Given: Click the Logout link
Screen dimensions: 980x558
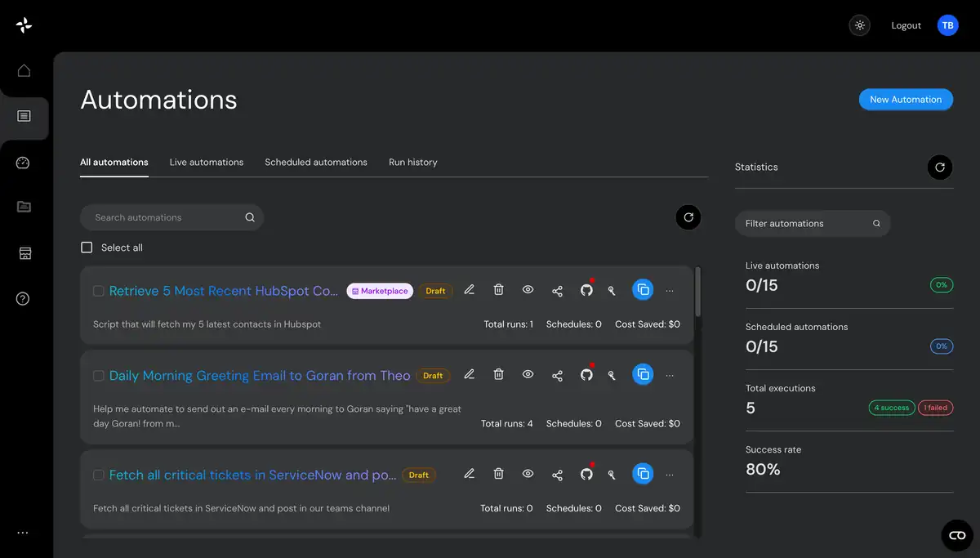Looking at the screenshot, I should 906,25.
